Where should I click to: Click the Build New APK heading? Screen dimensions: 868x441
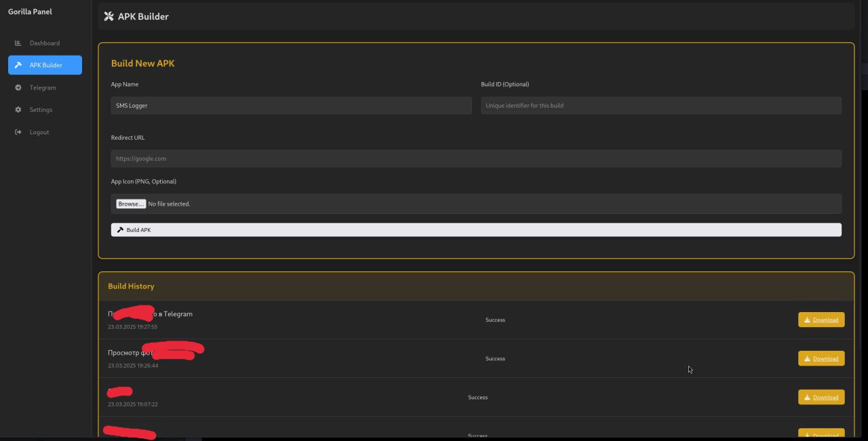[x=142, y=63]
